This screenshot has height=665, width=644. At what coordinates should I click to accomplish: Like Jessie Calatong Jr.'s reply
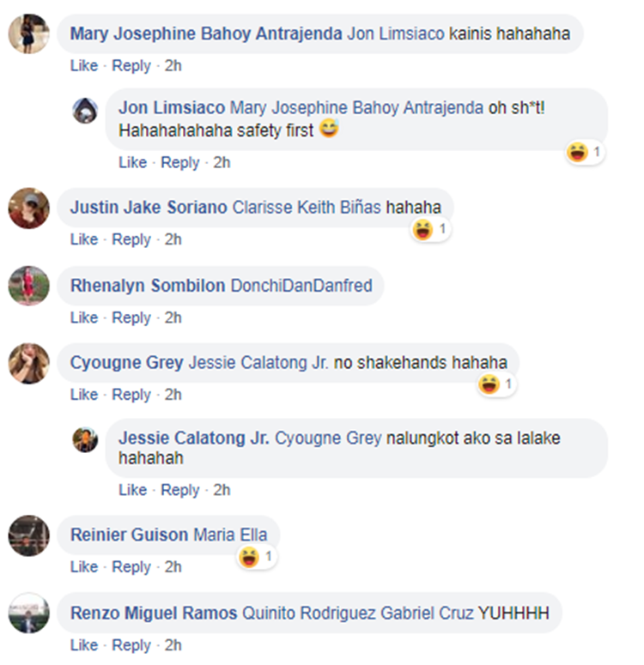(132, 490)
